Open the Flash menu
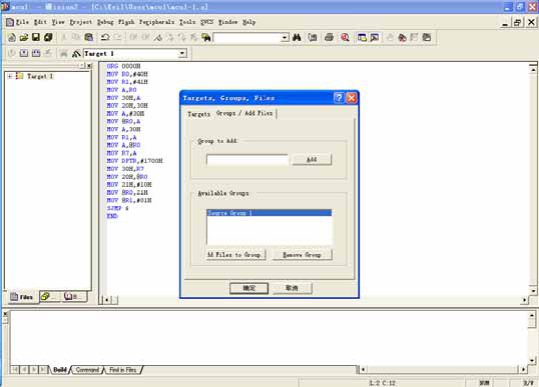 [x=126, y=22]
